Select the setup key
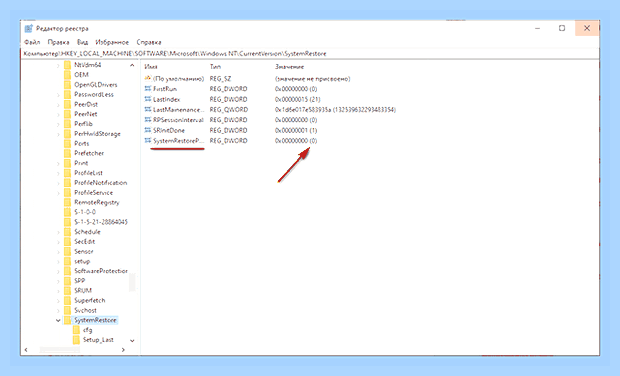Screen dimensions: 620x376 (x=82, y=261)
